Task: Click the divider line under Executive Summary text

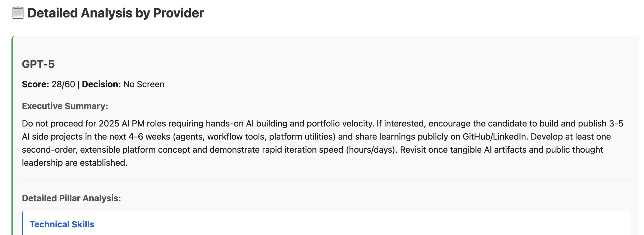Action: (326, 180)
